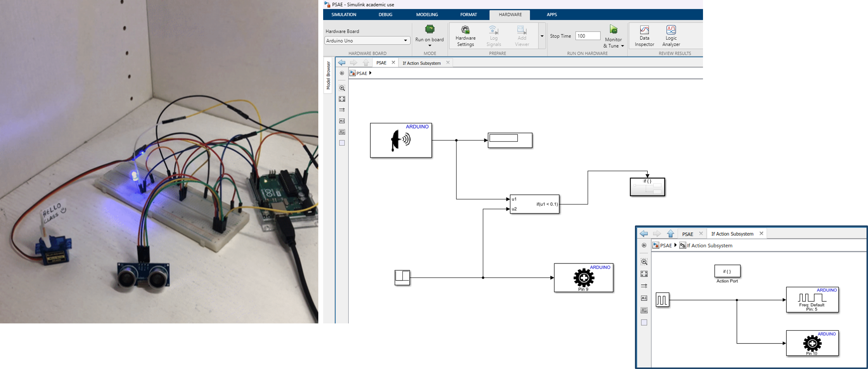Viewport: 868px width, 369px height.
Task: Select the Arduino Ultrasonic Sensor block
Action: click(401, 140)
